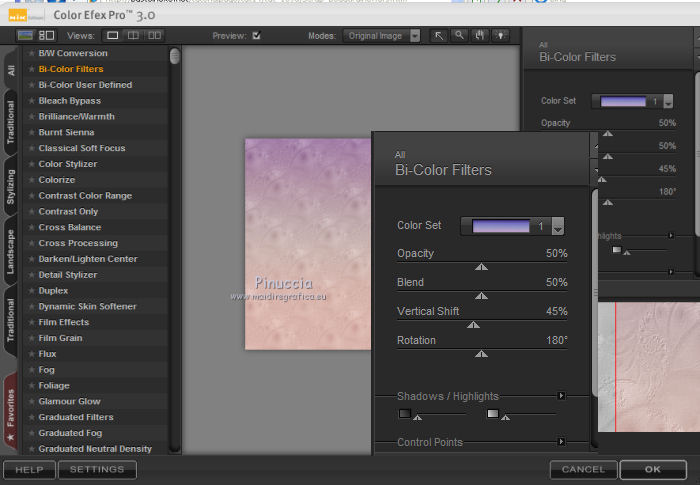Click the shadows protection slider handle

(417, 418)
